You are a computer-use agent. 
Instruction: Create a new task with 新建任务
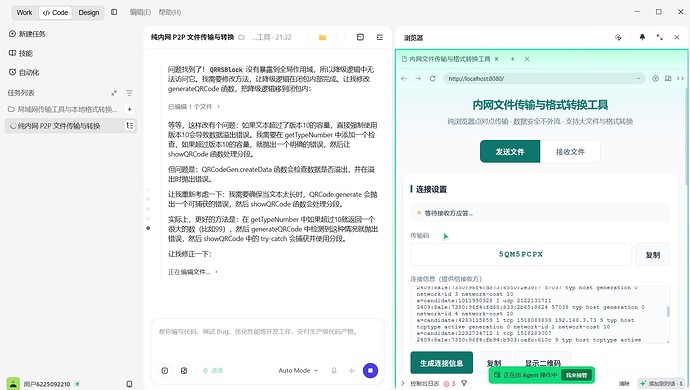tap(27, 34)
